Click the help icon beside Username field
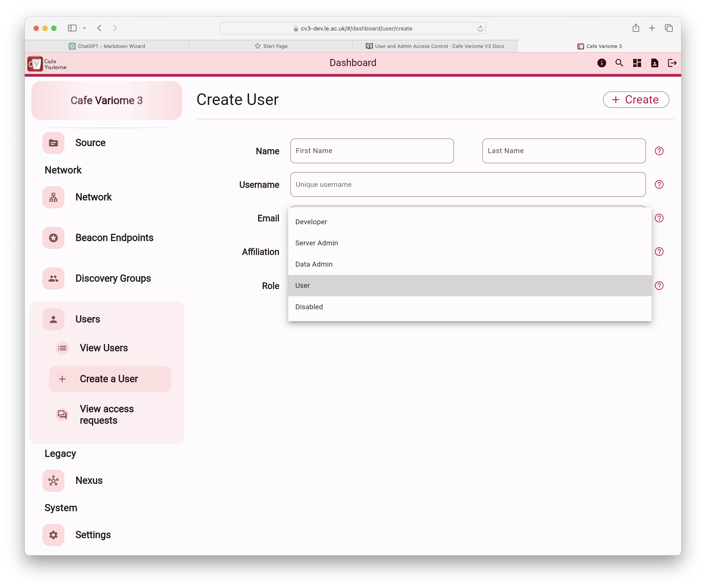 pyautogui.click(x=659, y=185)
